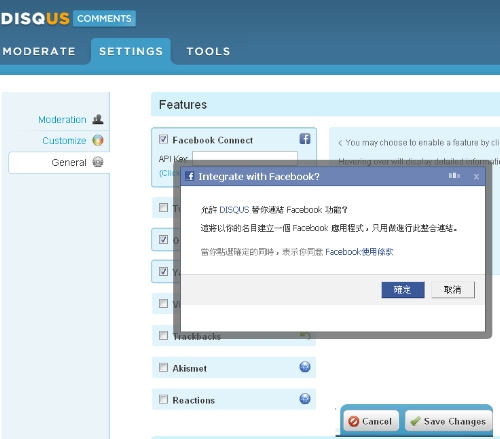Click the Akismet globe icon
This screenshot has width=500, height=439.
coord(305,367)
